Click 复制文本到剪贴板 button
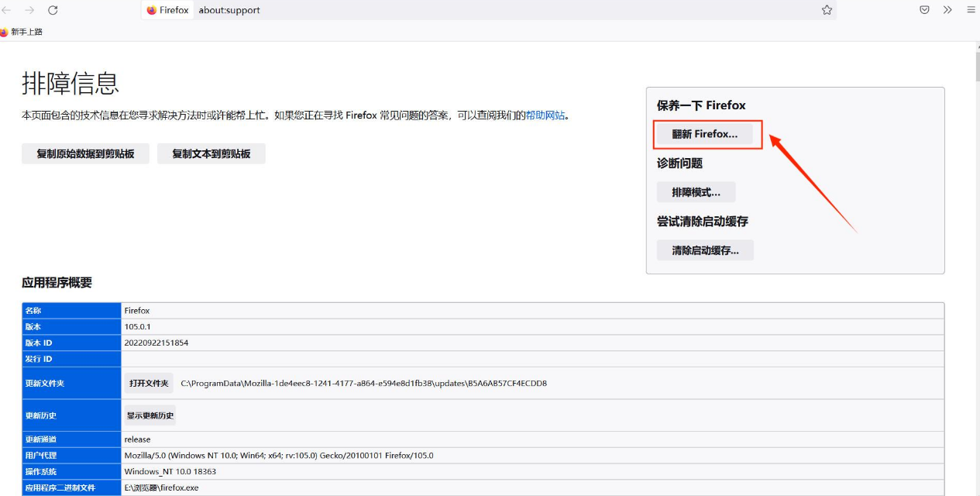 pyautogui.click(x=211, y=153)
